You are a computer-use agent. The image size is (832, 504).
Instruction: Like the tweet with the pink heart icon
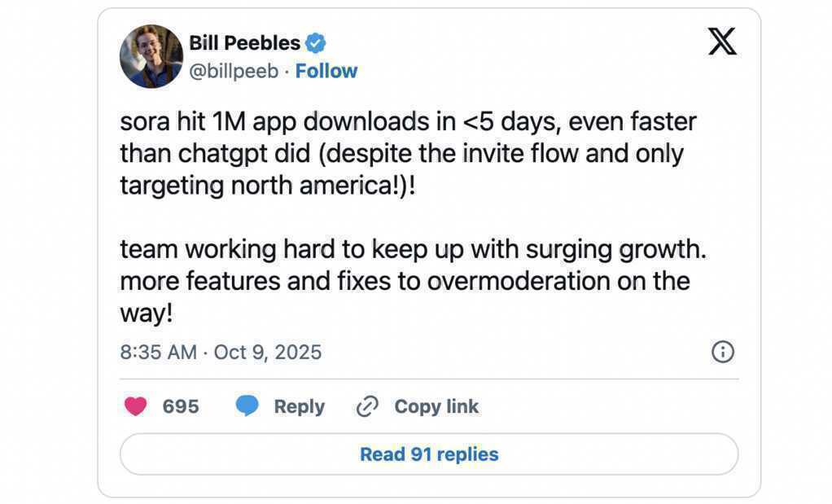135,405
